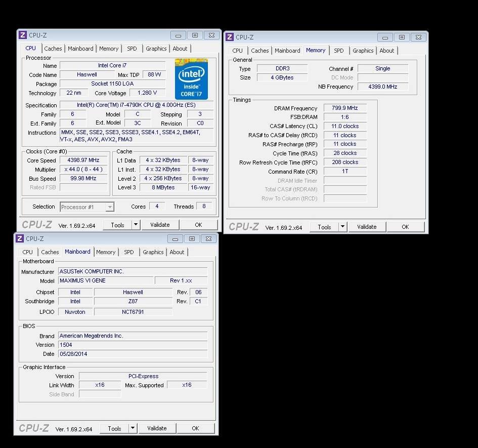Click manufacturer ASUSTeK COMPUTER INC. field
478x448 pixels.
(133, 271)
